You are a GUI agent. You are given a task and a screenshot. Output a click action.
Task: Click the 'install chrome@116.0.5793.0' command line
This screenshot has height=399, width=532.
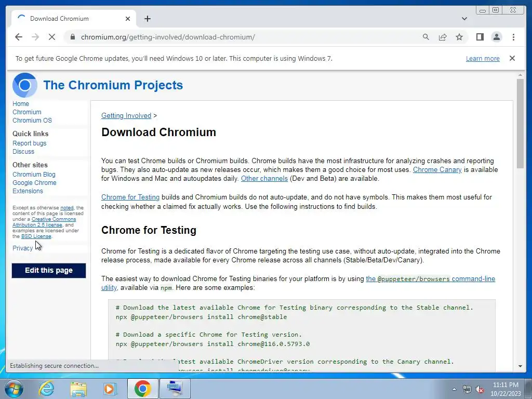tap(212, 344)
